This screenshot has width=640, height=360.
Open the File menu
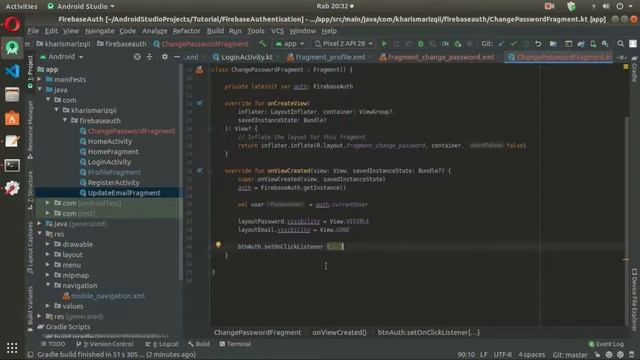(x=33, y=31)
